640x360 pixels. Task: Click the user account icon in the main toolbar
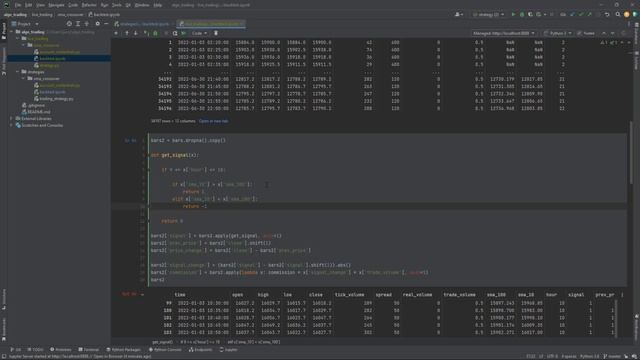[459, 14]
